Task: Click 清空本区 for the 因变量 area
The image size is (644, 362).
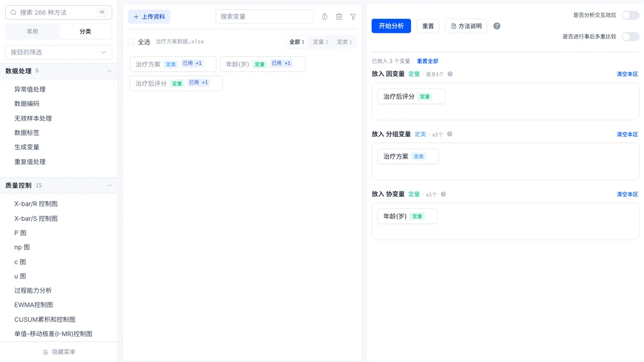Action: [x=627, y=74]
